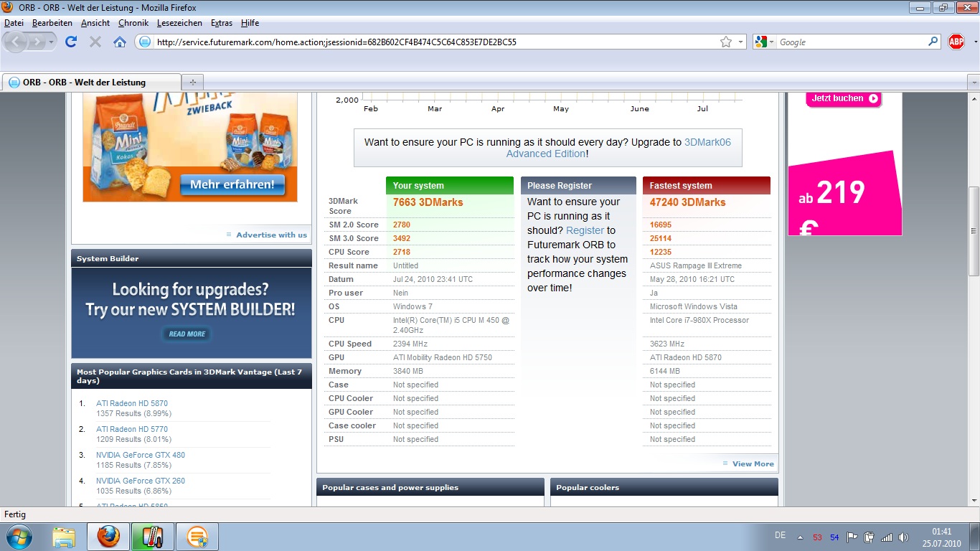Click the ASUS Rampage III Extreme text
Screen dimensions: 980x551
(696, 265)
